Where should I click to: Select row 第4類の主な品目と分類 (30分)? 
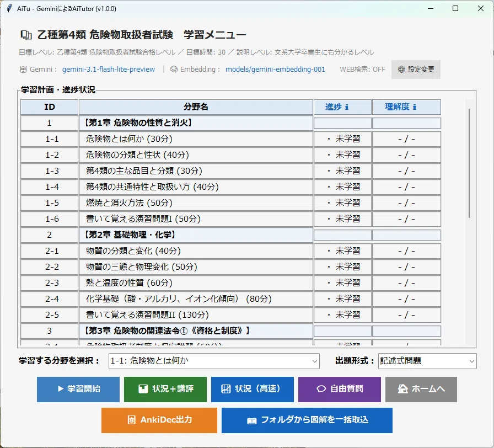[196, 171]
